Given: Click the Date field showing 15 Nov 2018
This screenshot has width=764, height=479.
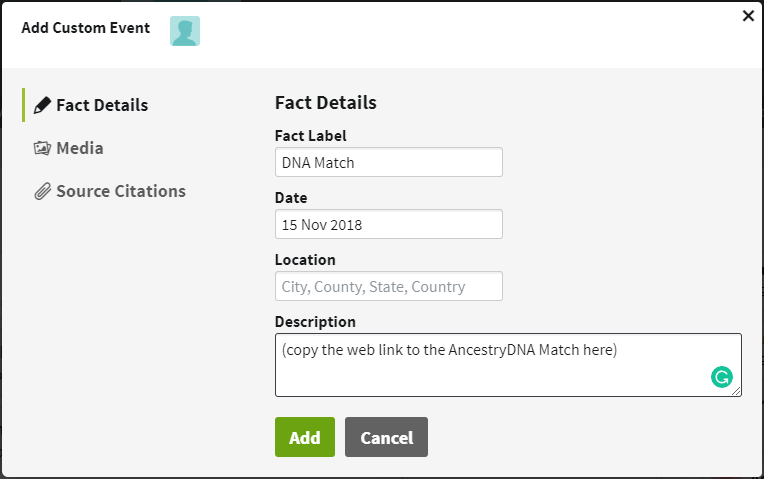Looking at the screenshot, I should click(x=388, y=224).
